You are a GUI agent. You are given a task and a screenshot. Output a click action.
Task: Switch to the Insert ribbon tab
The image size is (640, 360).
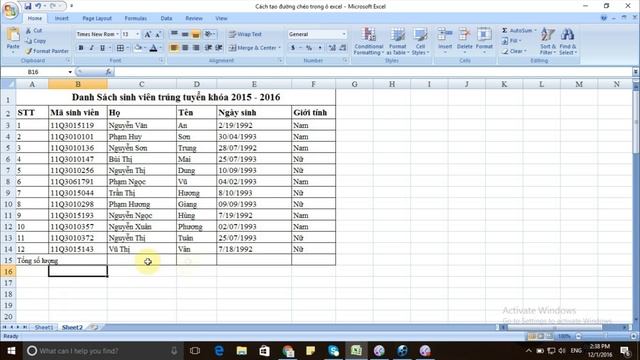62,18
